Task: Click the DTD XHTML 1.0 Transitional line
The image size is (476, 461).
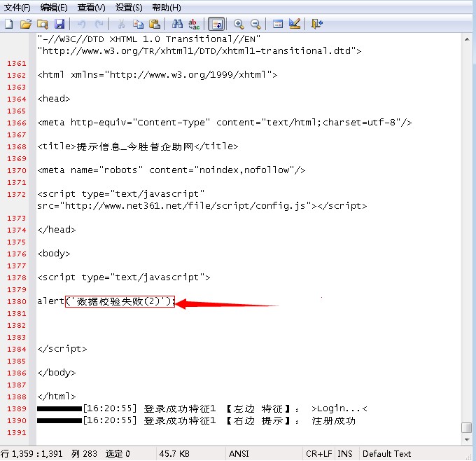Action: coord(148,39)
